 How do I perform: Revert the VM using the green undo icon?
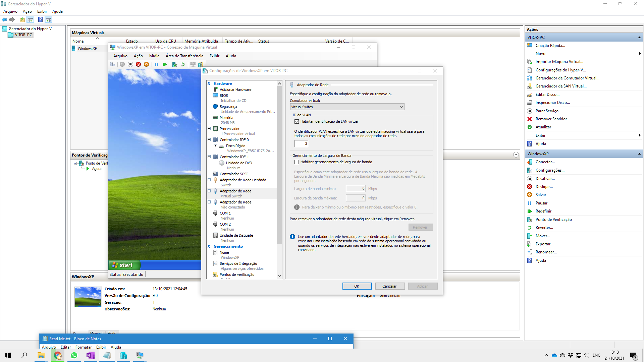tap(183, 64)
